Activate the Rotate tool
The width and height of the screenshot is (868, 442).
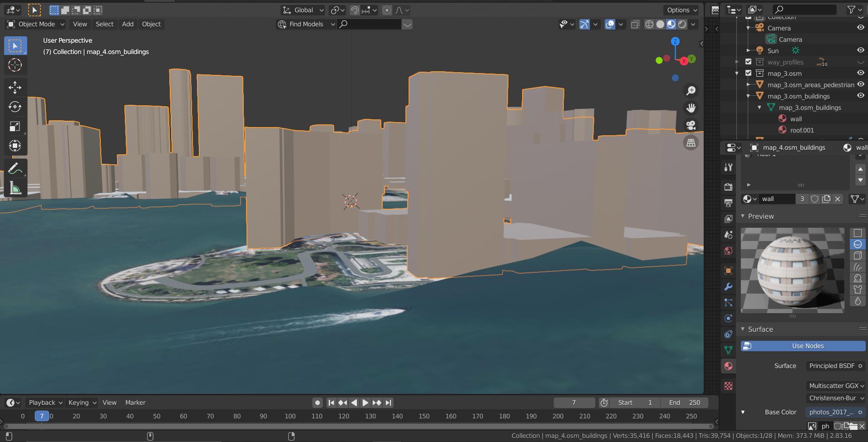pos(15,107)
